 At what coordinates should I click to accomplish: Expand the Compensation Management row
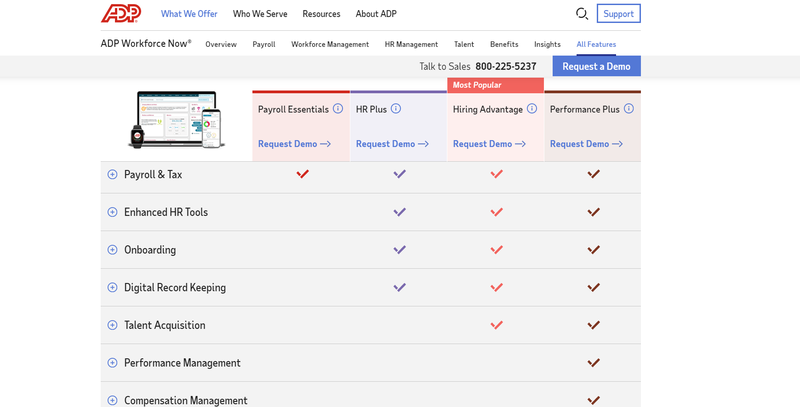[x=112, y=400]
